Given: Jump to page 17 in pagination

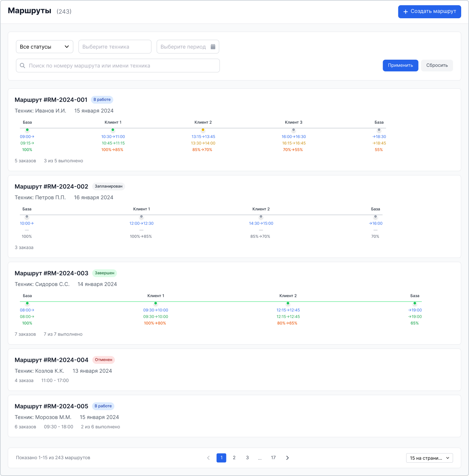Looking at the screenshot, I should (273, 458).
